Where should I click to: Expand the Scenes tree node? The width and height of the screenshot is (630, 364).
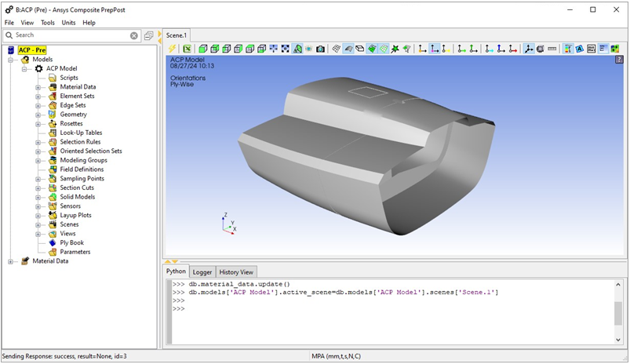tap(38, 225)
